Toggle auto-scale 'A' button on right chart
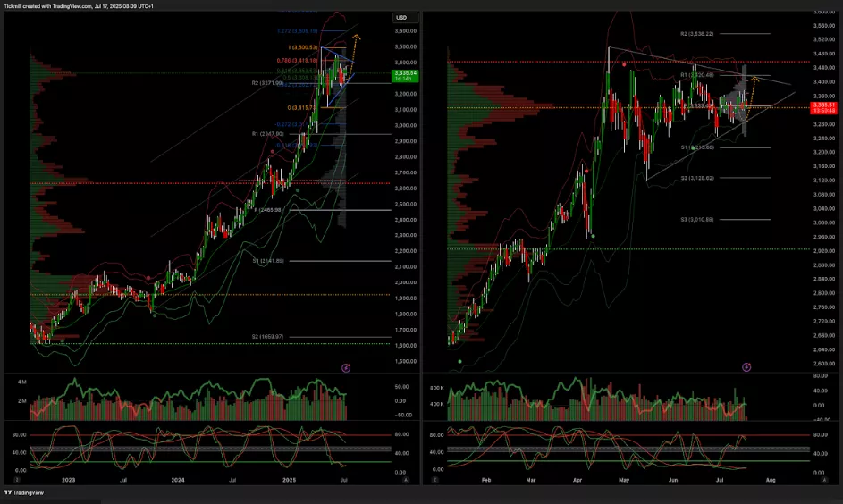 point(822,480)
